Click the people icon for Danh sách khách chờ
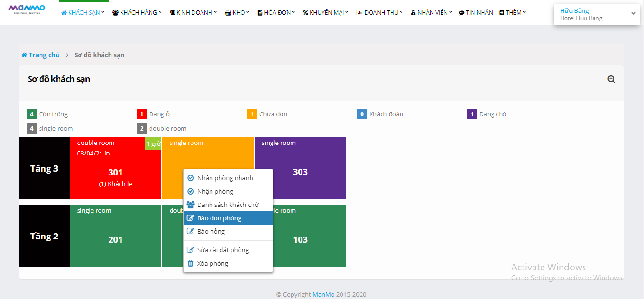 pos(191,205)
